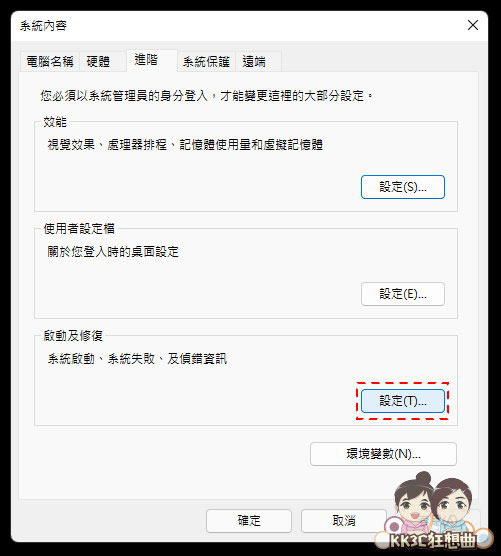Screen dimensions: 501x556
Task: Click the 系統內容 title bar text
Action: [43, 26]
